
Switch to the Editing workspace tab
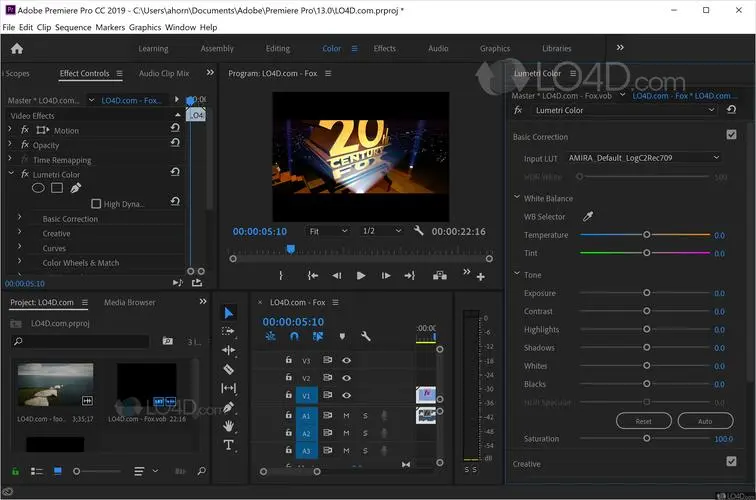(278, 48)
